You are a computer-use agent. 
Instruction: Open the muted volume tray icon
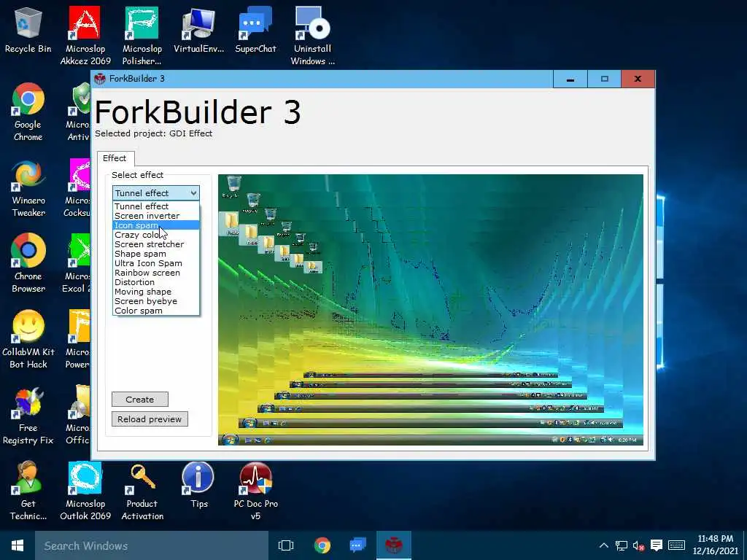[x=639, y=545]
